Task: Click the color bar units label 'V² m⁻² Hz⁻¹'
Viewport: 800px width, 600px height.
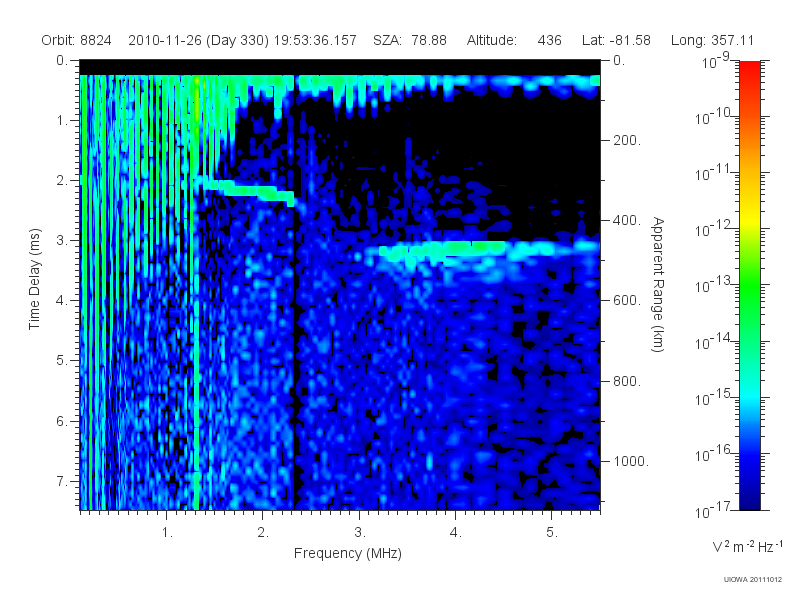Action: [x=748, y=546]
